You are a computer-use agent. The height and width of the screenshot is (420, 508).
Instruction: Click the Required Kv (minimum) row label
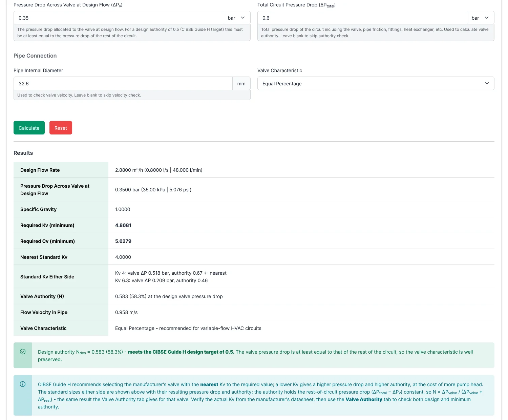point(47,225)
